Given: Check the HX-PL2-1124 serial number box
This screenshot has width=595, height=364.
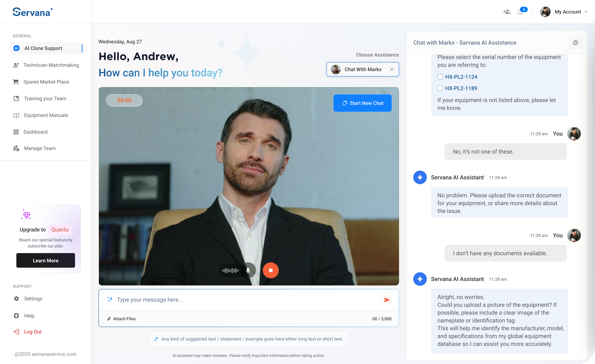Looking at the screenshot, I should 440,77.
